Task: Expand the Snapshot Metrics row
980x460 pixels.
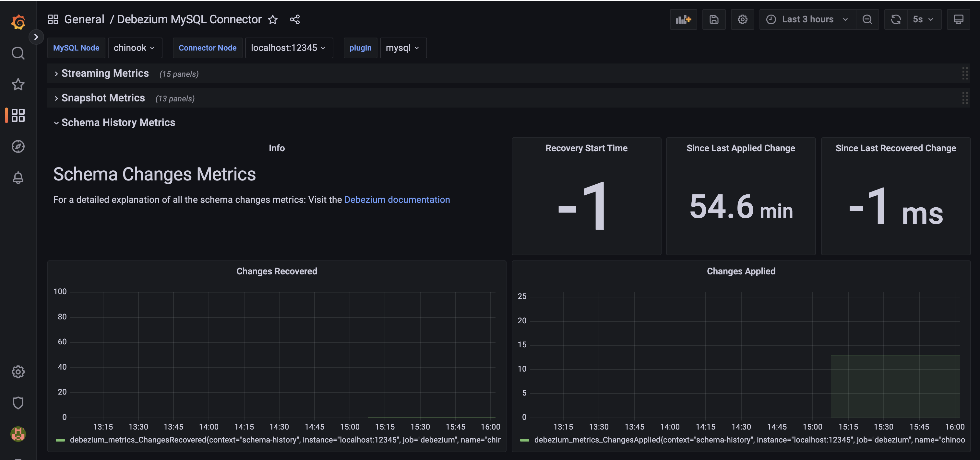Action: click(x=103, y=98)
